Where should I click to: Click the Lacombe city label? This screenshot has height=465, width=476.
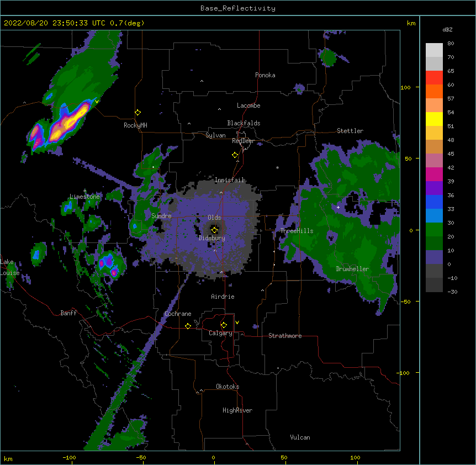point(248,105)
